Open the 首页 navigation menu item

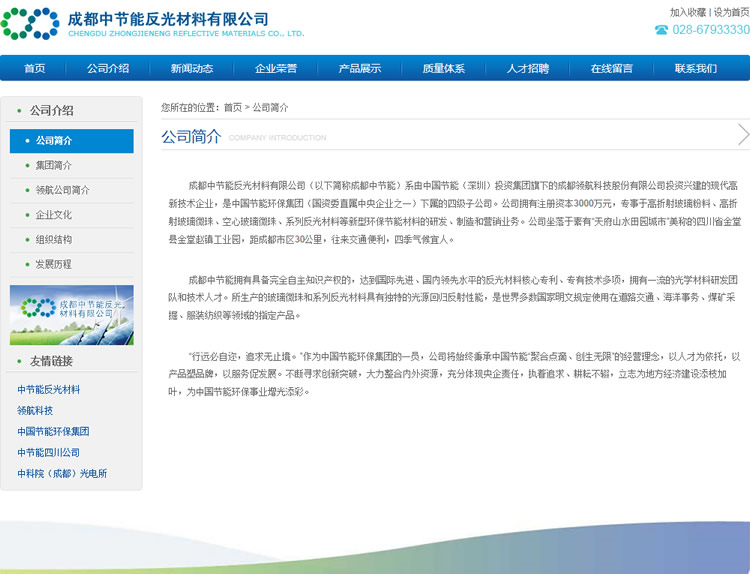point(35,69)
